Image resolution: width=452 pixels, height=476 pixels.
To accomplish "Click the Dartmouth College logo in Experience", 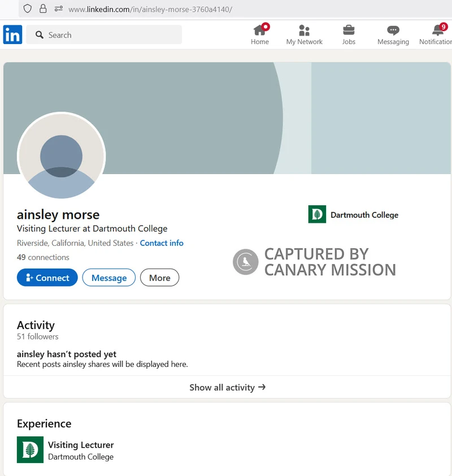I will pos(30,450).
